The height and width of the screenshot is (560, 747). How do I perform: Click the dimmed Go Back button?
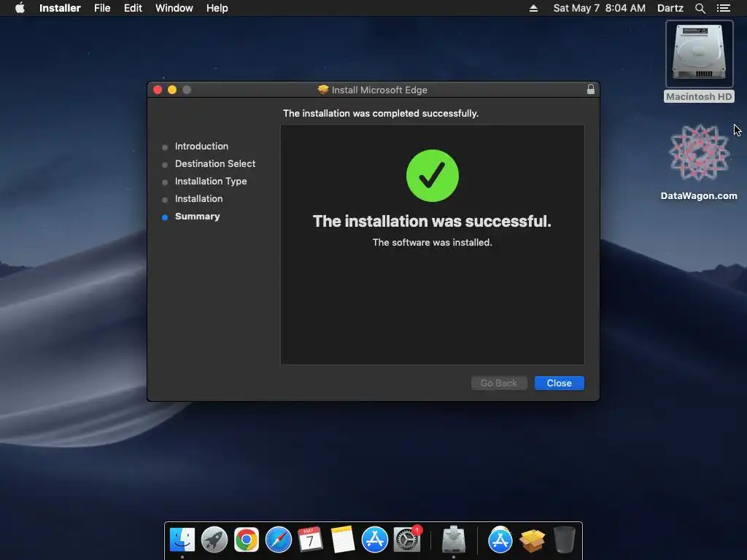coord(499,384)
